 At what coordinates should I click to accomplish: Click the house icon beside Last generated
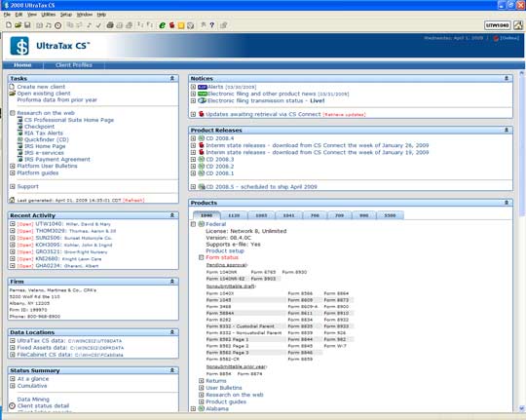point(12,200)
